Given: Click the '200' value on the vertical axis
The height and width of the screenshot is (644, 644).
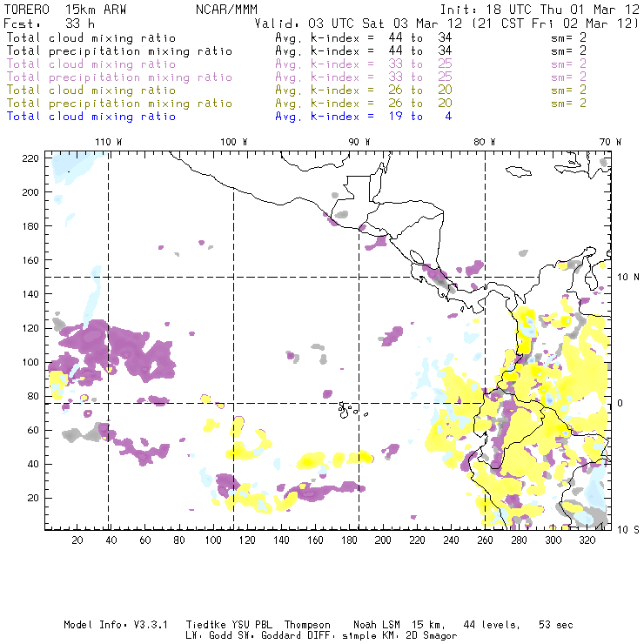Looking at the screenshot, I should pos(30,192).
